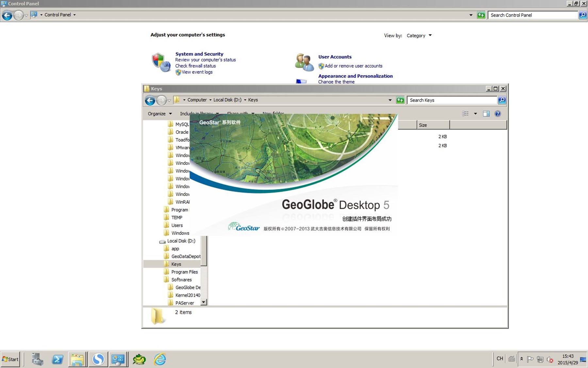Open Explorer help question mark icon
The height and width of the screenshot is (368, 588).
tap(498, 114)
